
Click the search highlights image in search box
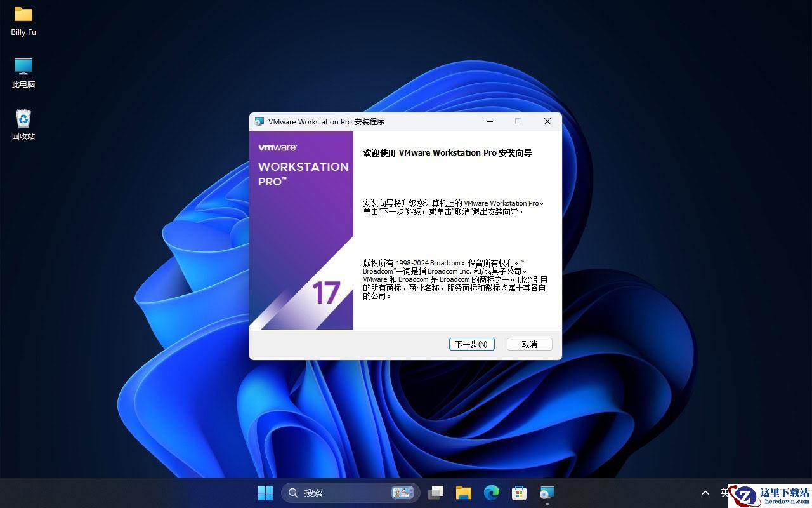tap(402, 493)
